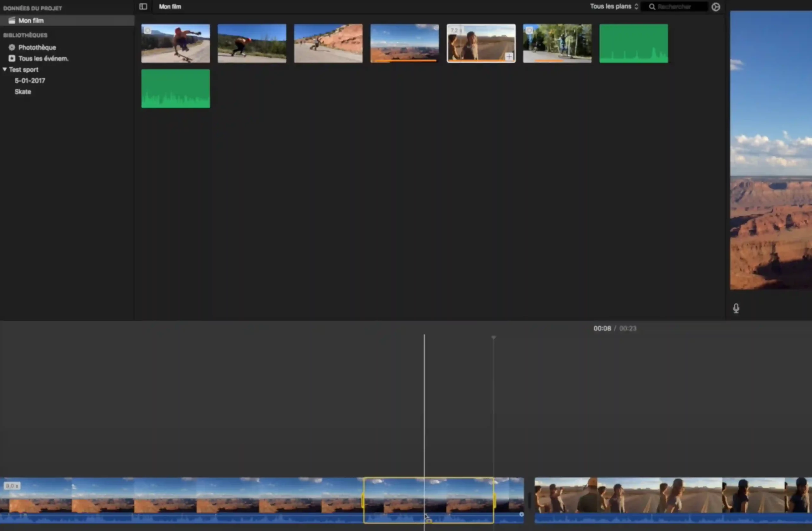Viewport: 812px width, 531px height.
Task: Toggle the favorite badge on the forest skating clip
Action: coord(529,30)
